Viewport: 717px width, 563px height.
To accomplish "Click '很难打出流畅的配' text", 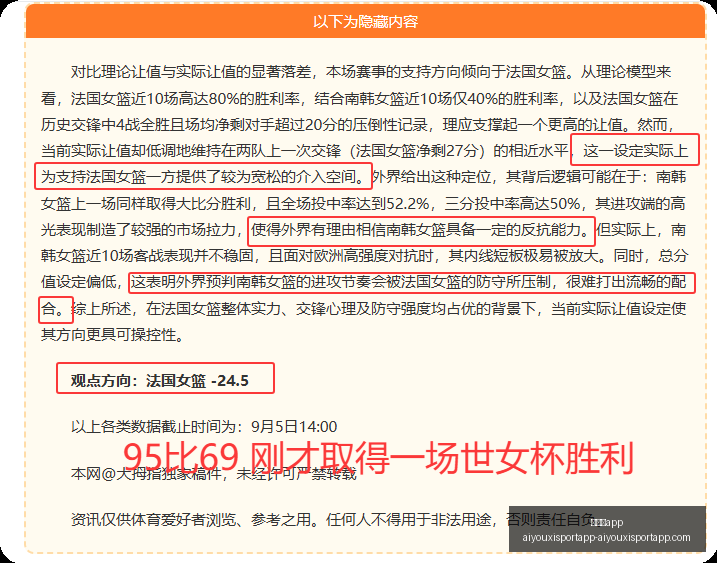I will [x=626, y=282].
